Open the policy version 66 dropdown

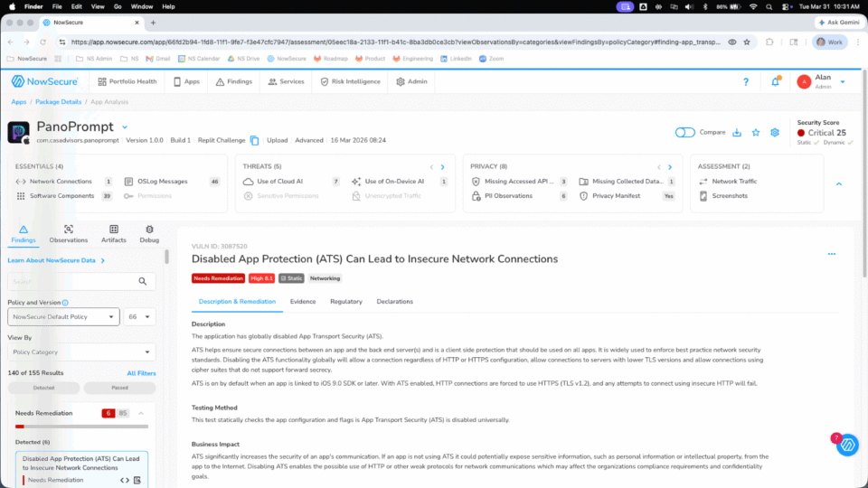click(139, 317)
